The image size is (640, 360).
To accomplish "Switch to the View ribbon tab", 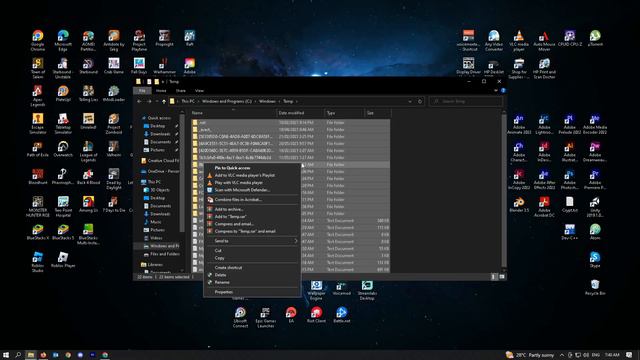I will click(x=199, y=91).
